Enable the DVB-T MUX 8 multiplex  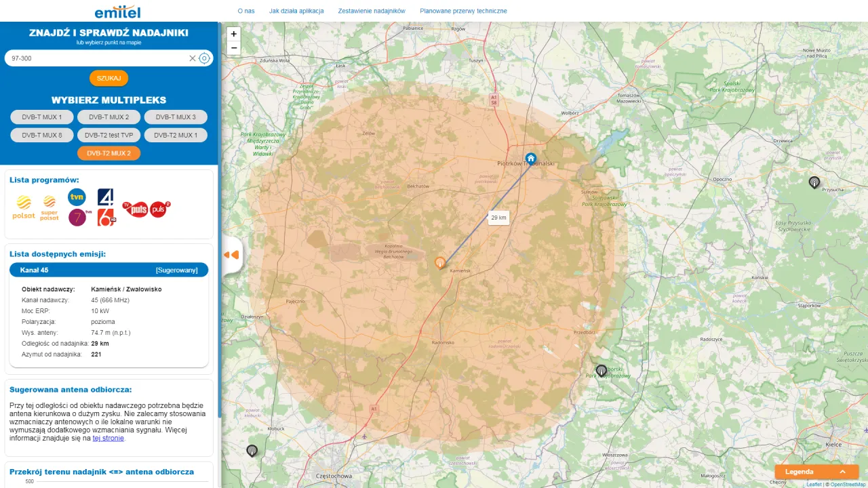tap(41, 135)
